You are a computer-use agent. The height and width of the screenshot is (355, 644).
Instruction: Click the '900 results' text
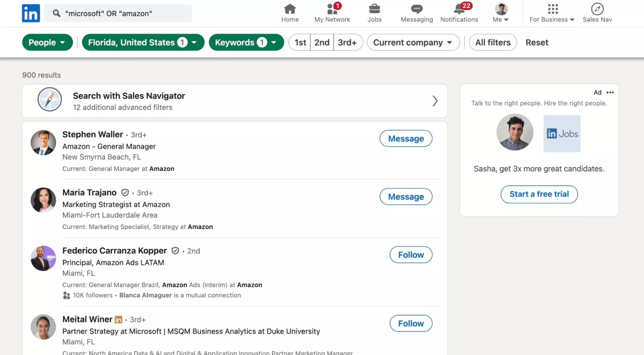tap(42, 75)
